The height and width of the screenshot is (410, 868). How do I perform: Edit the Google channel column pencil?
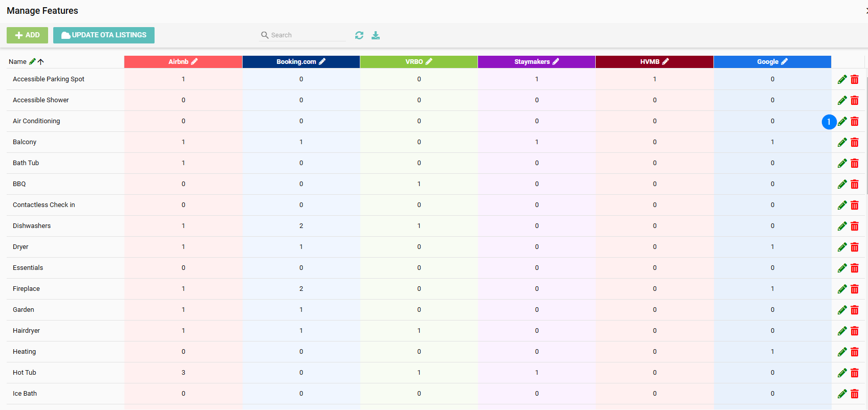pos(785,62)
